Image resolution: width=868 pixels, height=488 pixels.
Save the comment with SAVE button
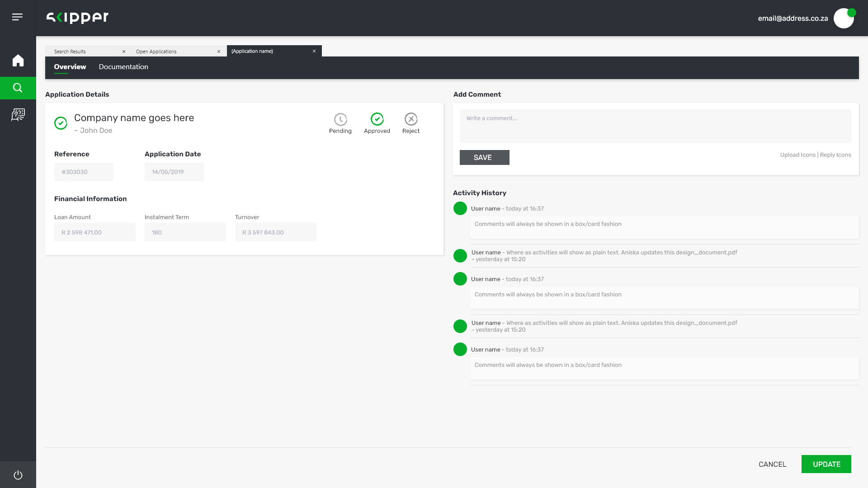pyautogui.click(x=485, y=158)
